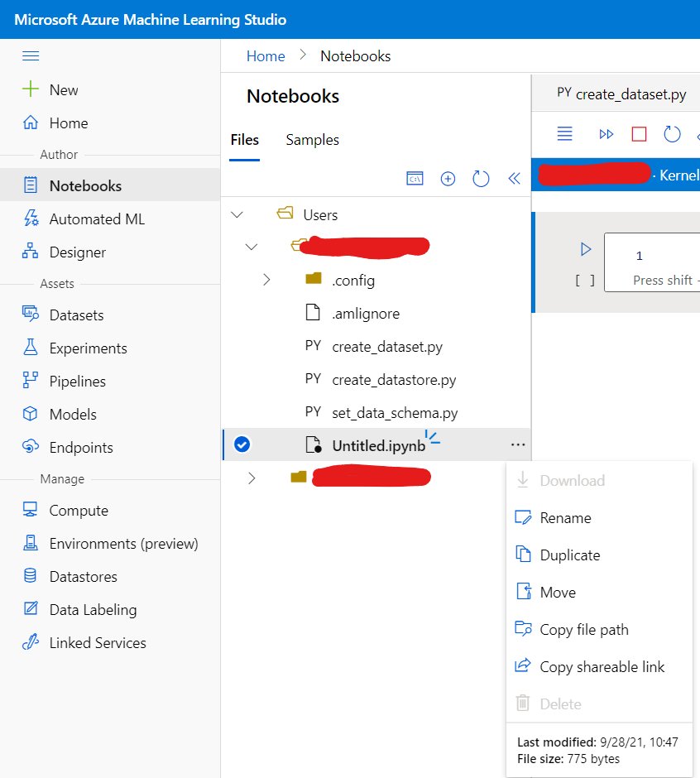Viewport: 700px width, 778px height.
Task: Select Untitled.ipynb file name
Action: click(x=378, y=445)
